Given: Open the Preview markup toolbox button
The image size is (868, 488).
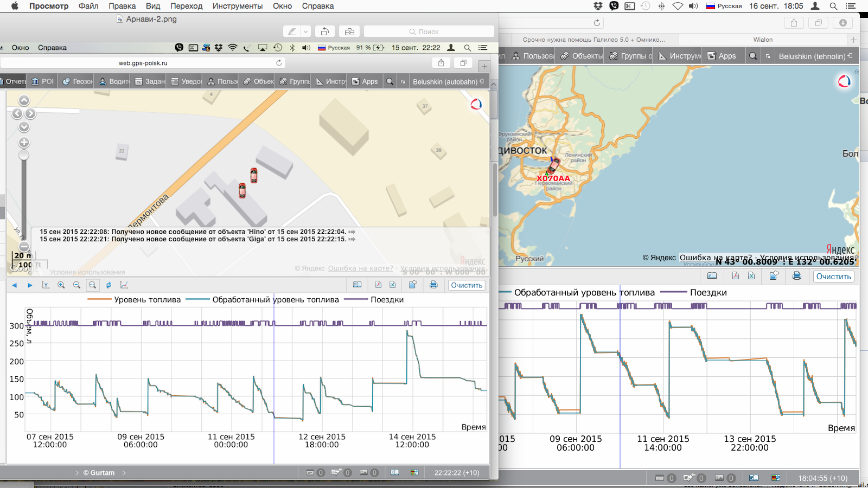Looking at the screenshot, I should (349, 31).
